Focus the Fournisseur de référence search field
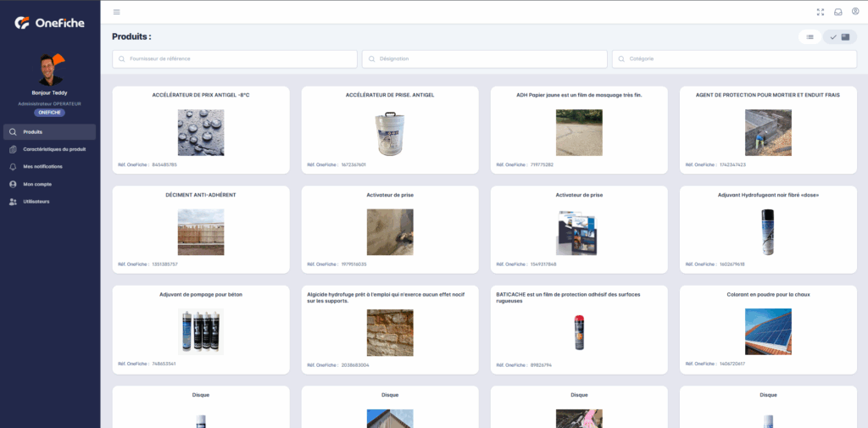The height and width of the screenshot is (428, 868). pyautogui.click(x=235, y=59)
